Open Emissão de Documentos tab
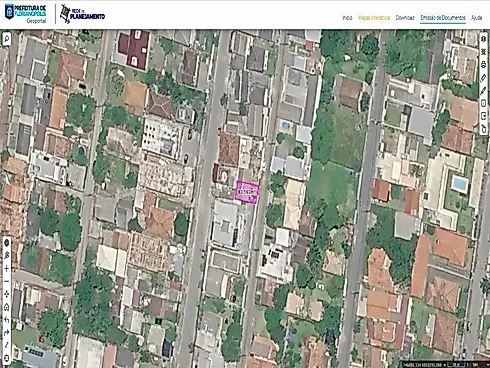The width and height of the screenshot is (490, 368). (x=443, y=18)
